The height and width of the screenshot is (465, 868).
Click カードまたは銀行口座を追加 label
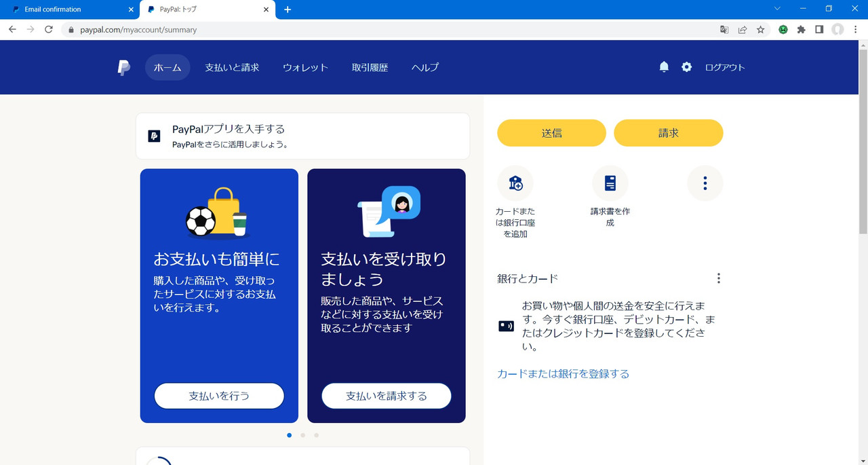(515, 223)
